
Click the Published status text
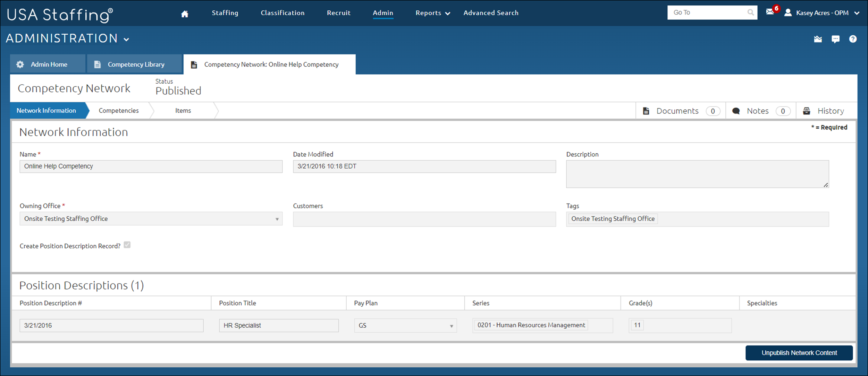coord(178,91)
